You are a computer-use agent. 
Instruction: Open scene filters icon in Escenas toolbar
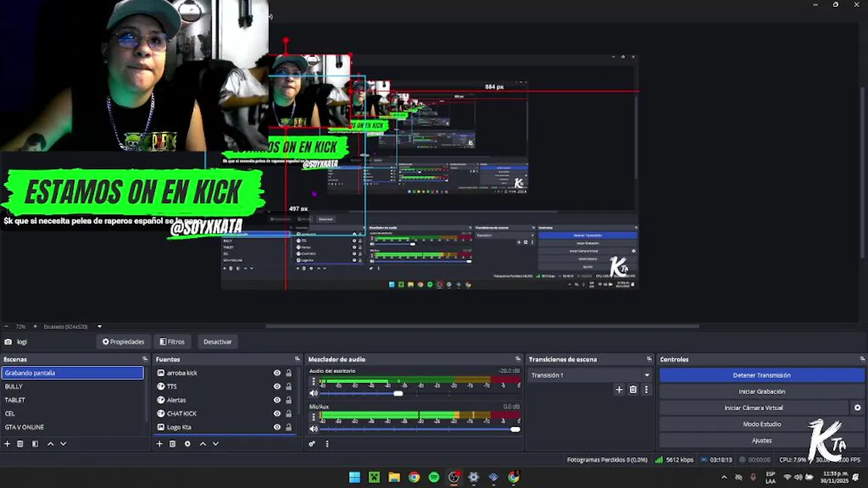(35, 444)
